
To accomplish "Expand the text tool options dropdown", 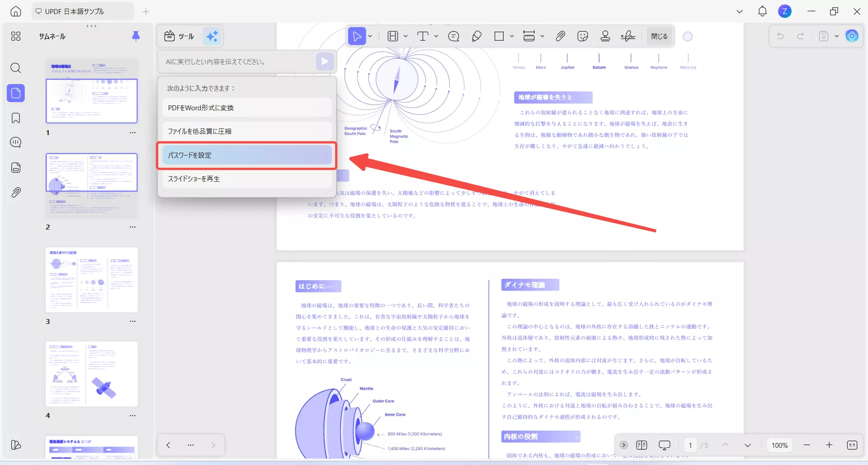I will (436, 36).
